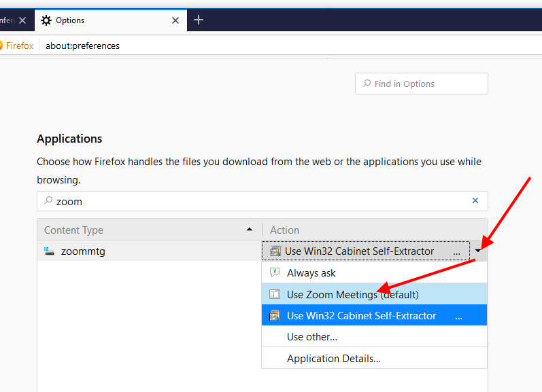This screenshot has width=542, height=392.
Task: Select Use Zoom Meetings (default) option
Action: click(352, 294)
